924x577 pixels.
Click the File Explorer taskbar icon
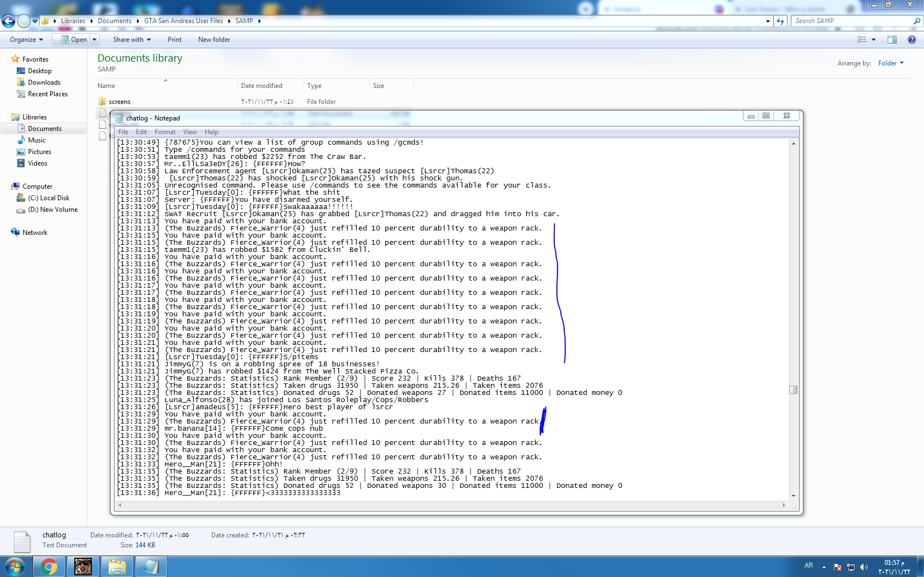117,567
